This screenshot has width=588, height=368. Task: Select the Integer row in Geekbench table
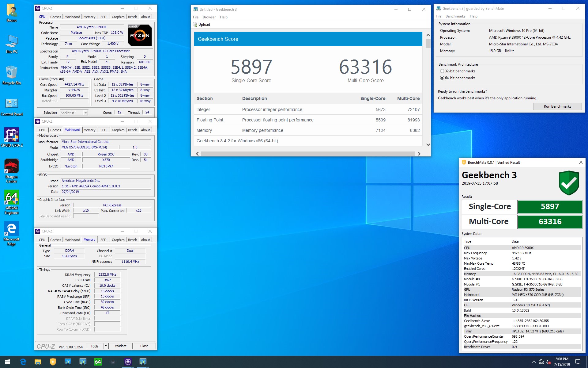308,109
